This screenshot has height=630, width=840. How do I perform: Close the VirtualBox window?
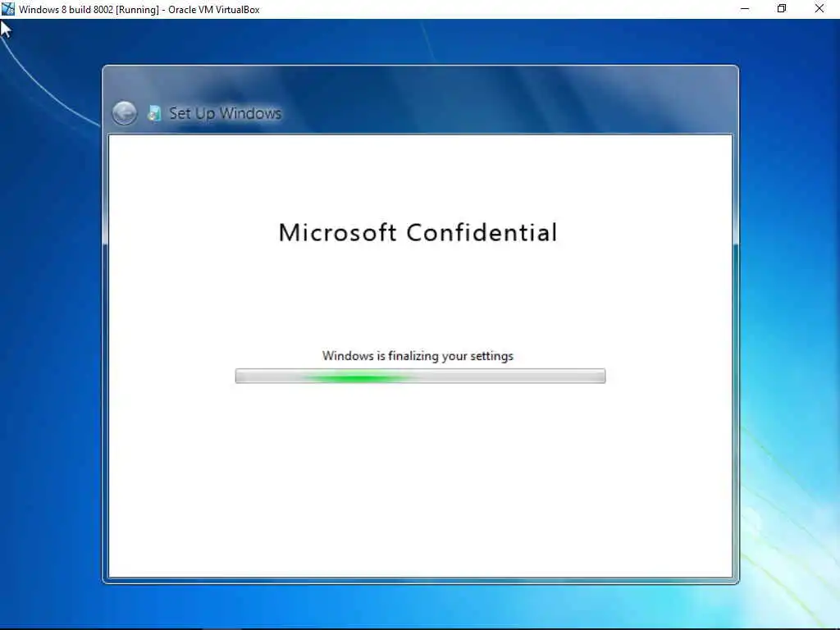tap(819, 8)
